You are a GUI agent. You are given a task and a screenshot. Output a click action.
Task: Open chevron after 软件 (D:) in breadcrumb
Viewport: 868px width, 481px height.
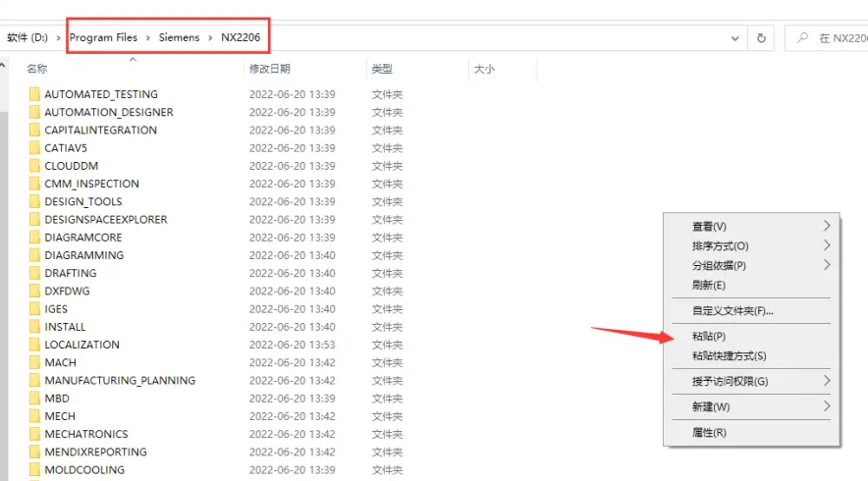[58, 37]
